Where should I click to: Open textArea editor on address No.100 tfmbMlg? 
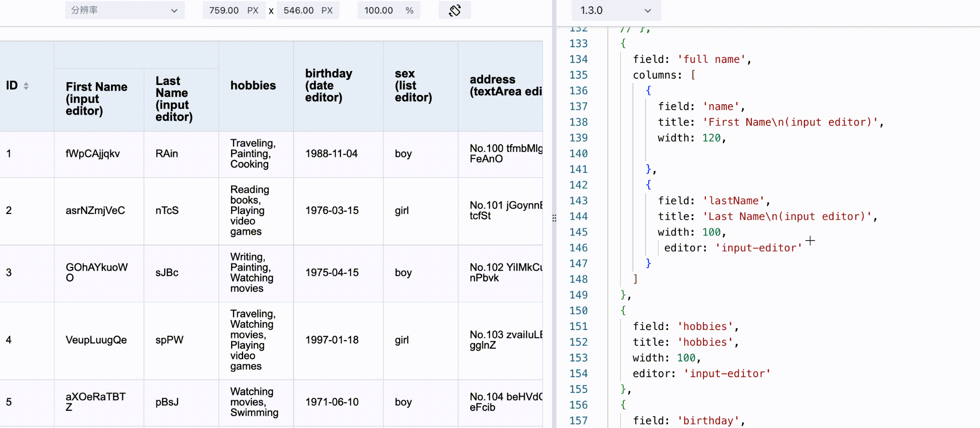click(x=500, y=153)
